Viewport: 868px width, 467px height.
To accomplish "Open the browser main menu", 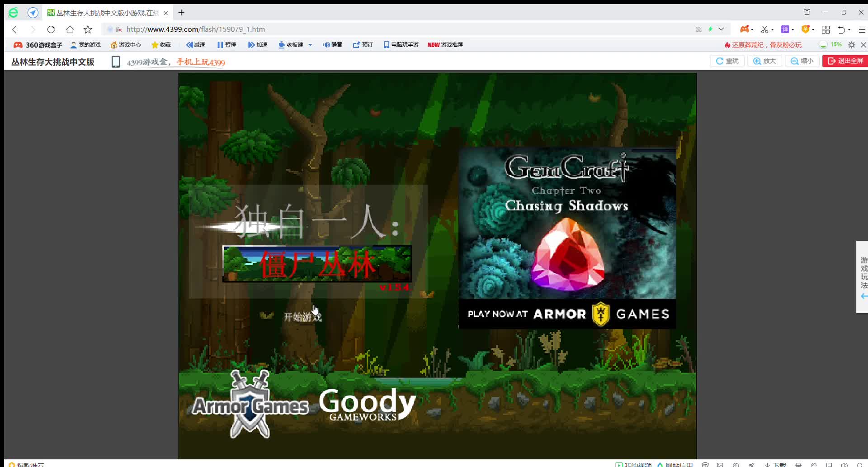I will (862, 29).
